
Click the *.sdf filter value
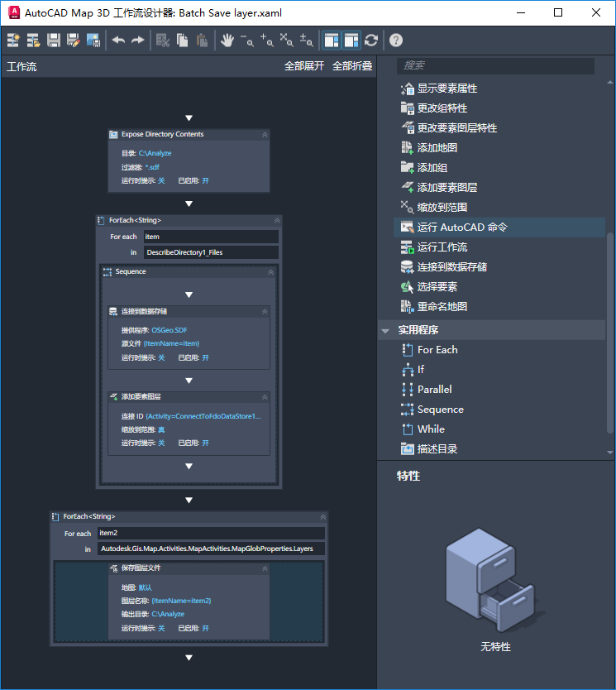point(152,167)
